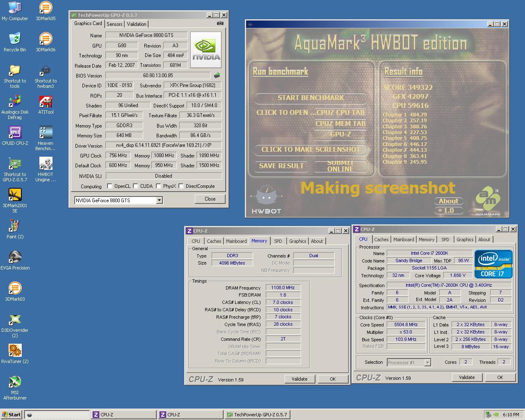Select the first CPU-Z taskbar button

123,415
